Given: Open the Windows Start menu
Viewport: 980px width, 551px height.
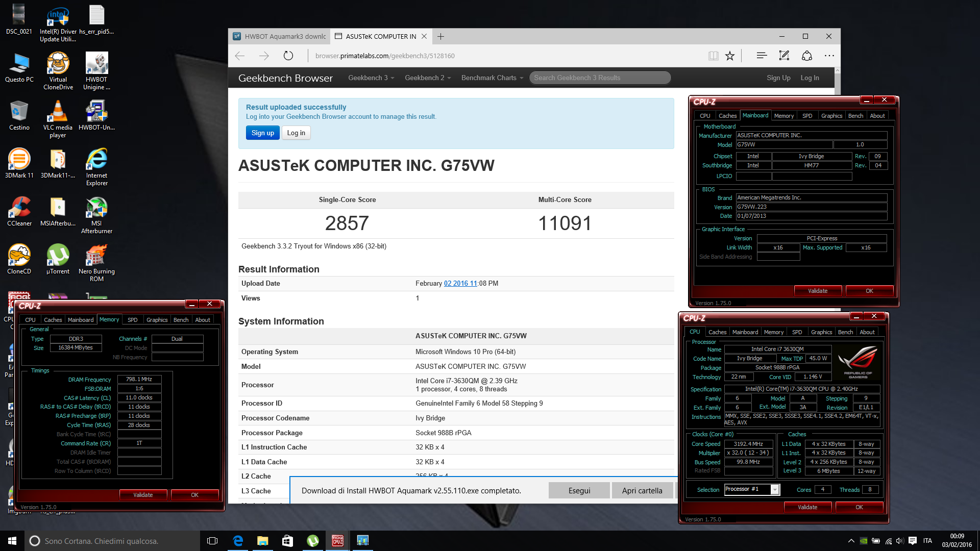Looking at the screenshot, I should click(x=12, y=541).
